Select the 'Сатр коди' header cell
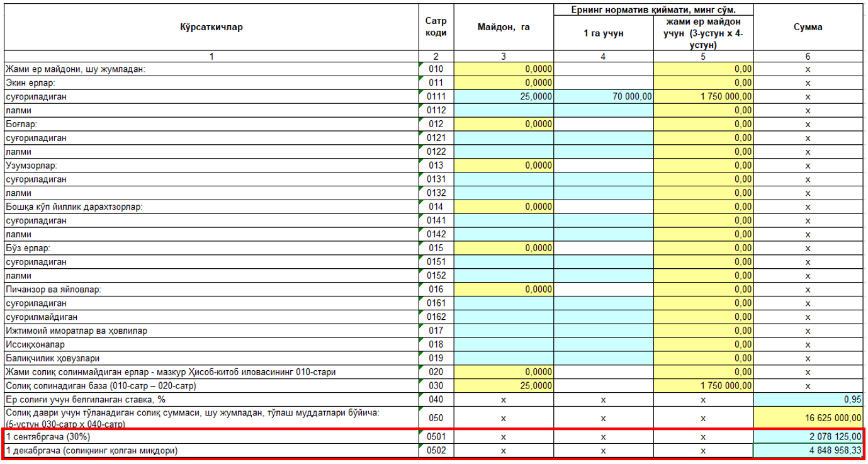Image resolution: width=868 pixels, height=464 pixels. pyautogui.click(x=436, y=27)
